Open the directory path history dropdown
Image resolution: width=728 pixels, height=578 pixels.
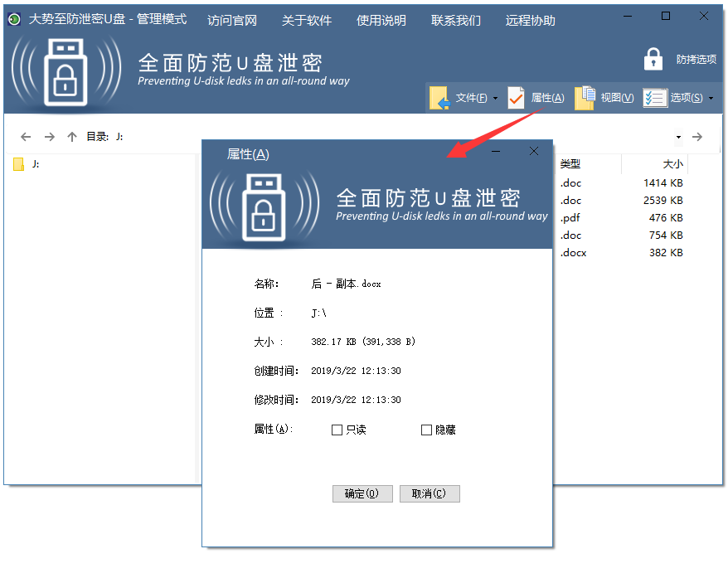(x=678, y=138)
